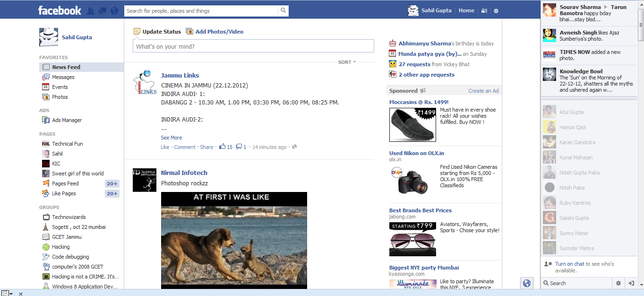644x296 pixels.
Task: Open the chat options gear at bottom right
Action: coord(618,283)
